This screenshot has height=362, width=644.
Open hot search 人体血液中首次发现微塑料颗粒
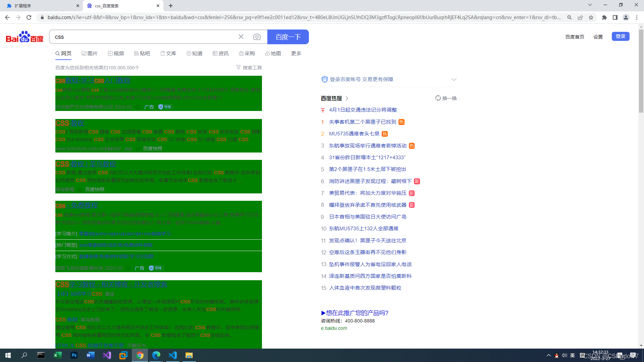point(365,288)
